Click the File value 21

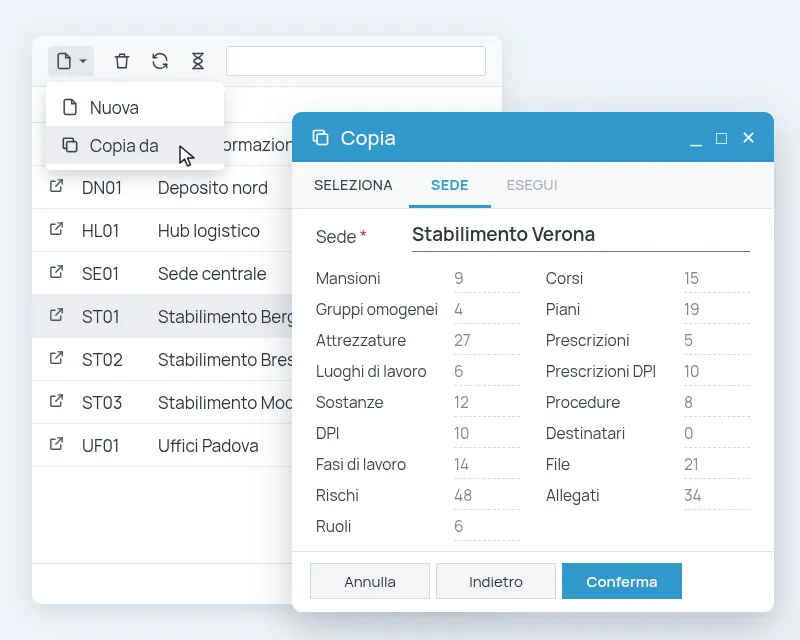click(x=717, y=464)
